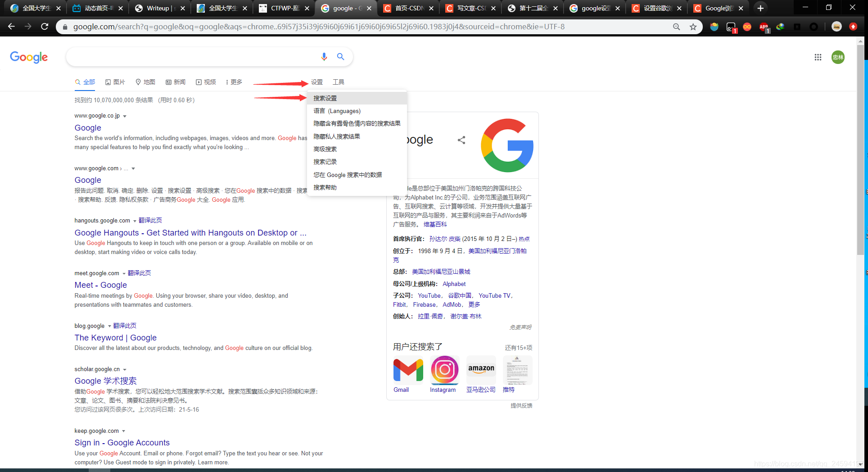Expand options arrow for scholar.google.cn result
The height and width of the screenshot is (472, 868).
coord(125,370)
